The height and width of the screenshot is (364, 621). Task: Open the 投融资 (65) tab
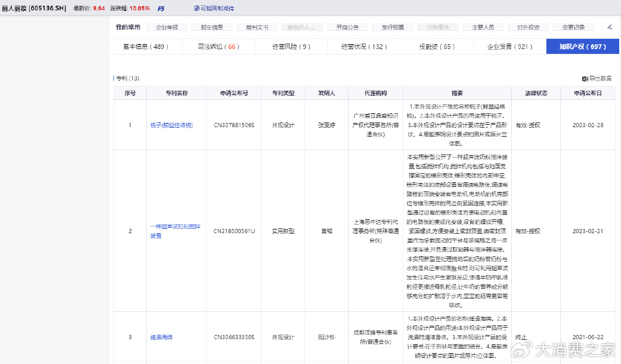[437, 47]
